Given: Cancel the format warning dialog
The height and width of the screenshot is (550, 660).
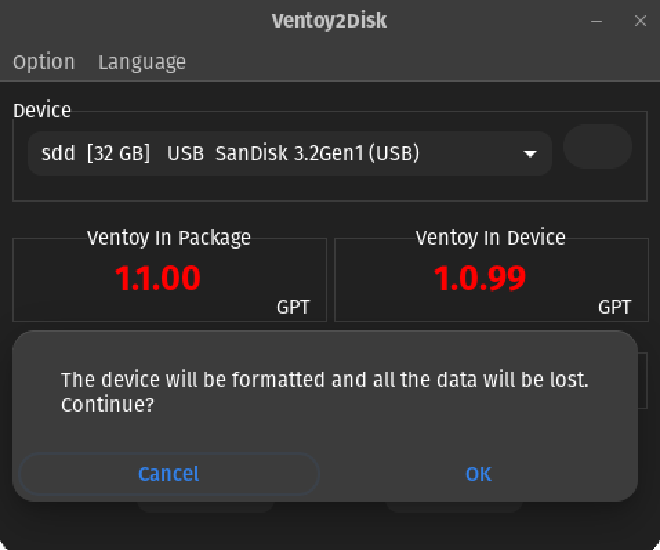Looking at the screenshot, I should coord(169,474).
